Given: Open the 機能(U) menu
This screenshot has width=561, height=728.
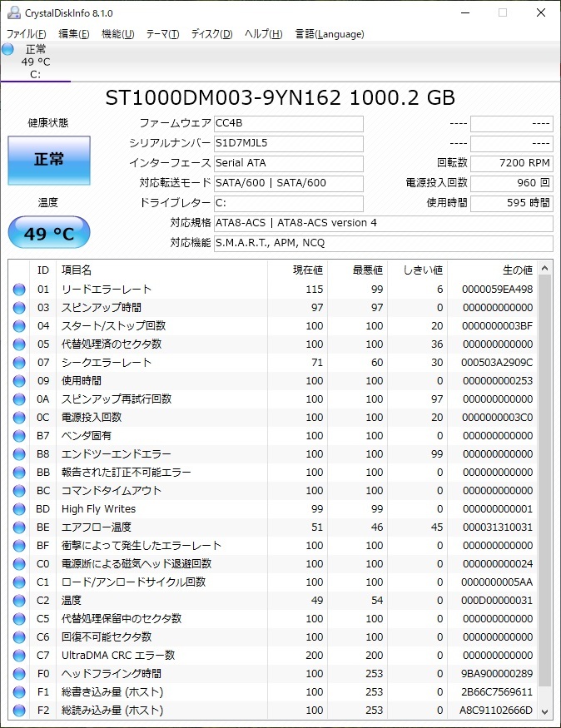Looking at the screenshot, I should pos(118,34).
